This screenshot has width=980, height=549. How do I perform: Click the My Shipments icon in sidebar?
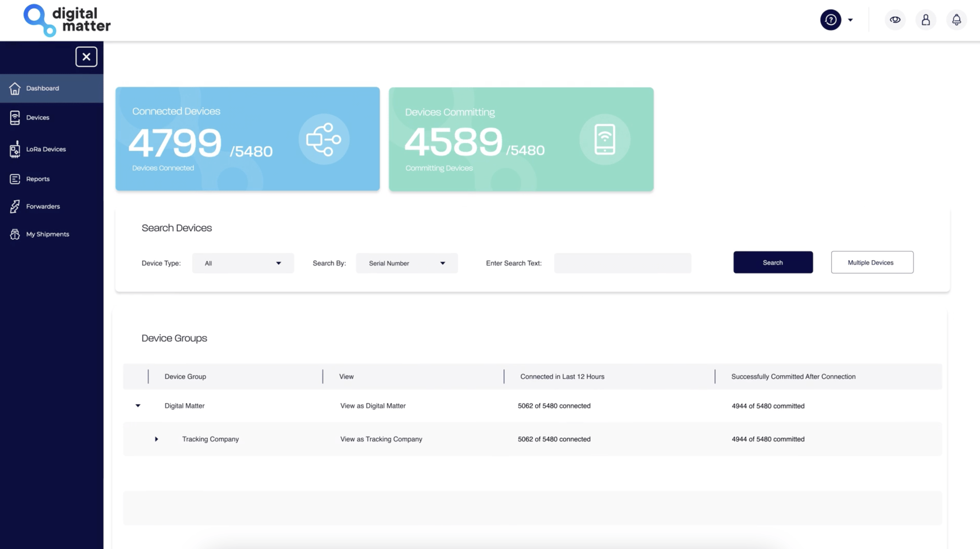(x=15, y=234)
